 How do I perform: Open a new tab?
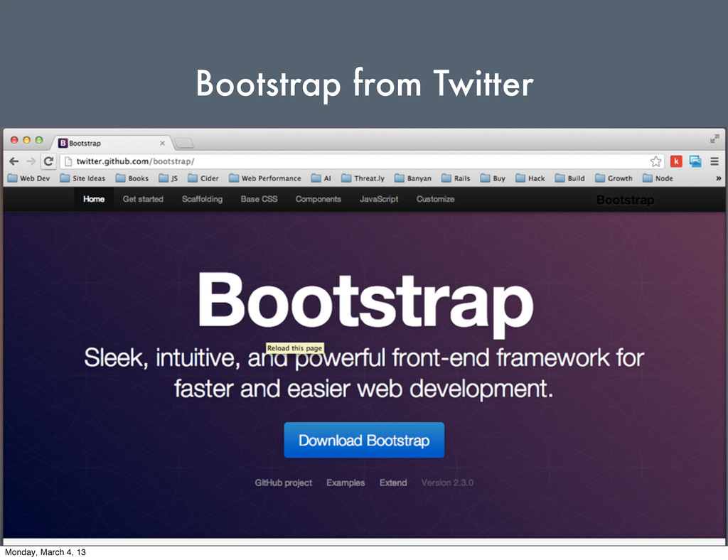click(x=184, y=144)
